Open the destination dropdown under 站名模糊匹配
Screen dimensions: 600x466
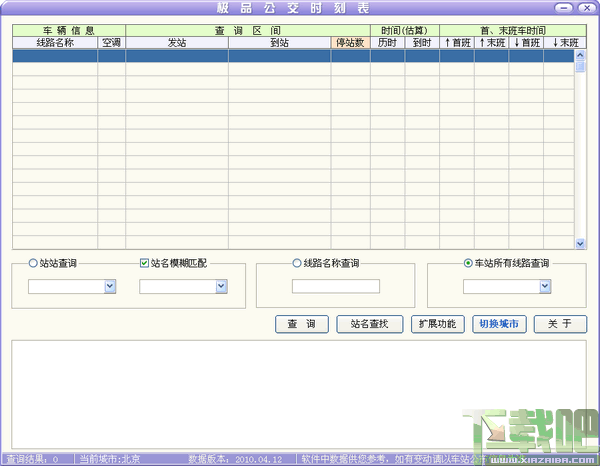221,286
